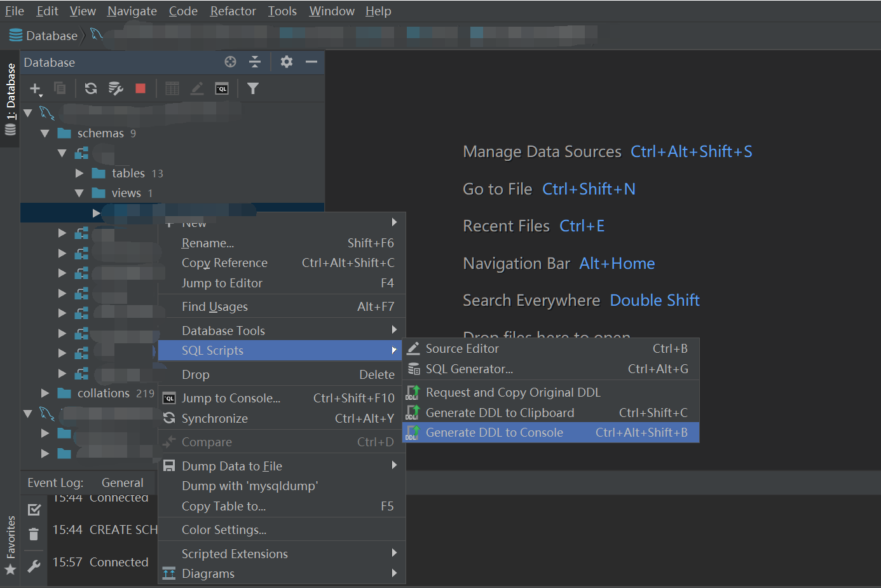Image resolution: width=881 pixels, height=588 pixels.
Task: Open the Dump Data to File submenu arrow
Action: click(x=394, y=465)
